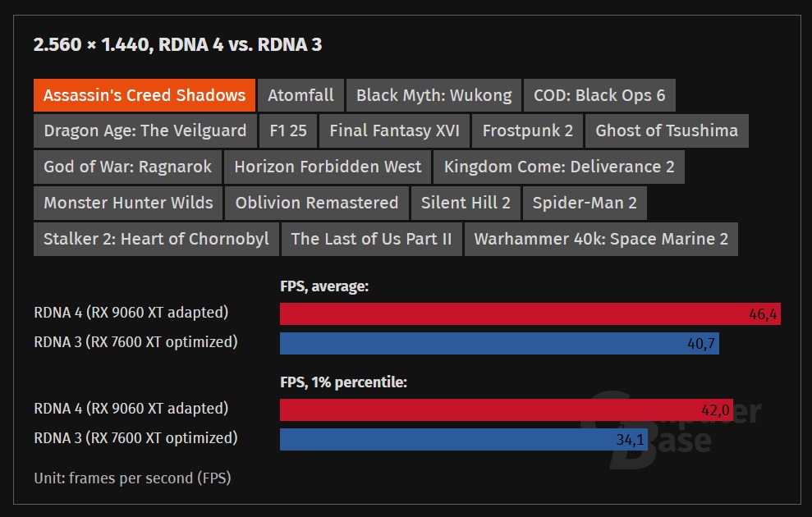Switch to the Atomfall tab
The image size is (812, 517).
(x=300, y=95)
